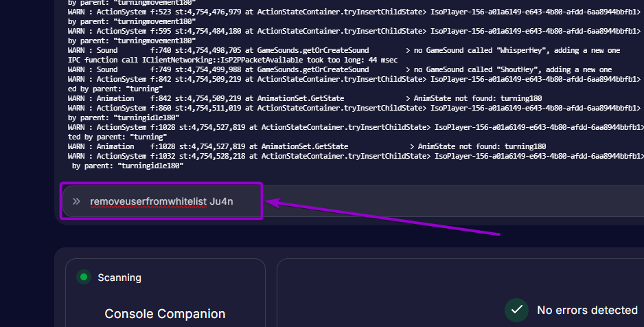The width and height of the screenshot is (644, 327).
Task: Click the ActionSystem f:860 warning line
Action: [356, 108]
